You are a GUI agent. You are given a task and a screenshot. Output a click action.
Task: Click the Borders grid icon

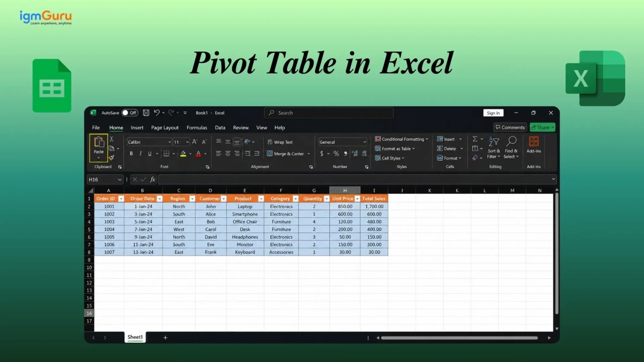(x=167, y=154)
